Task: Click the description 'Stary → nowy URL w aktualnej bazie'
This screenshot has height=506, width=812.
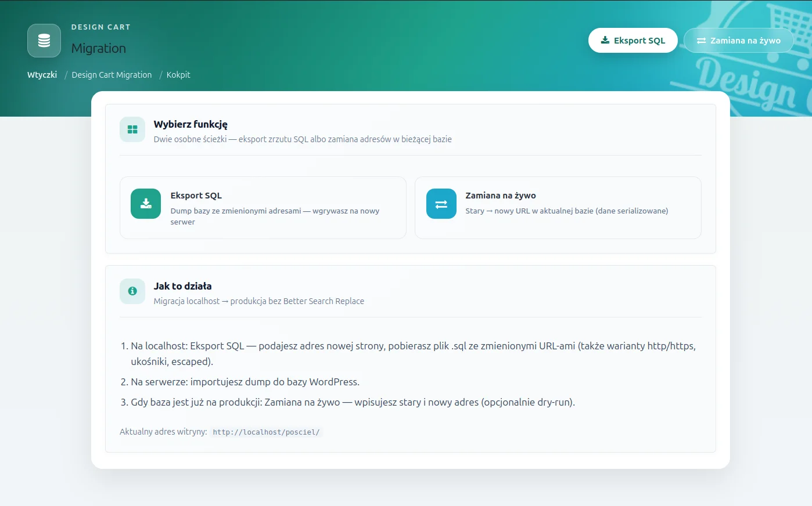Action: (567, 211)
